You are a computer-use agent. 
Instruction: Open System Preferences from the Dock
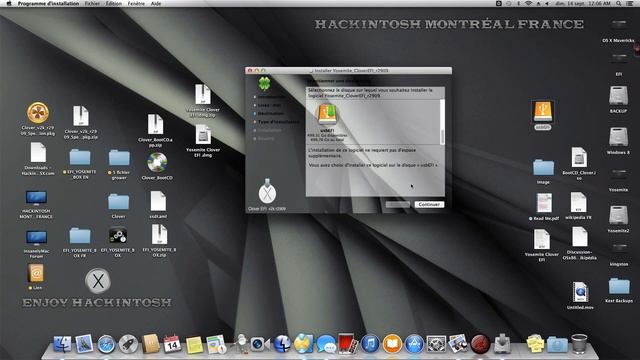click(x=436, y=344)
